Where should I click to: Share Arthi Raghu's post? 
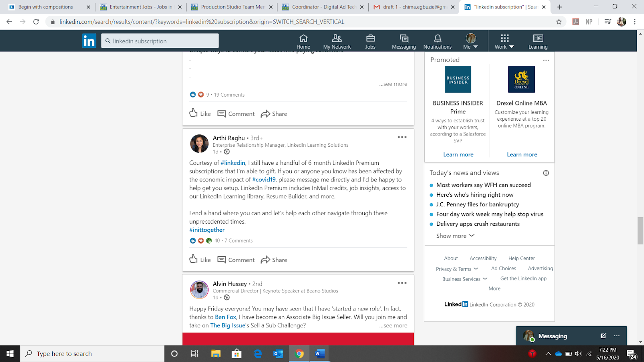click(x=274, y=260)
